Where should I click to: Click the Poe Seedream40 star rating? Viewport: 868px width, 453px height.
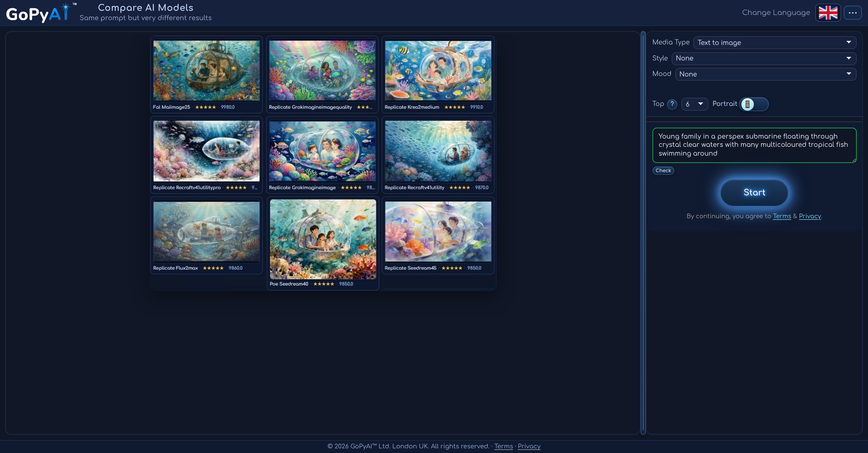[324, 284]
